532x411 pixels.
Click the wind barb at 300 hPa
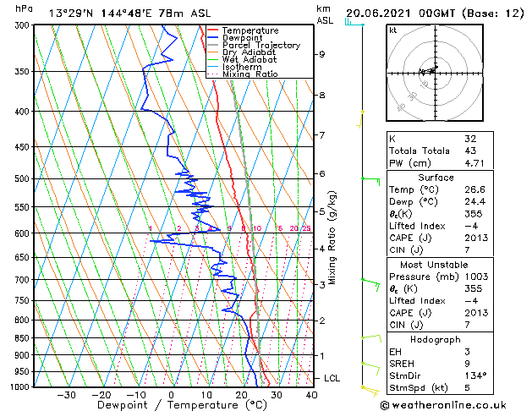coord(354,23)
